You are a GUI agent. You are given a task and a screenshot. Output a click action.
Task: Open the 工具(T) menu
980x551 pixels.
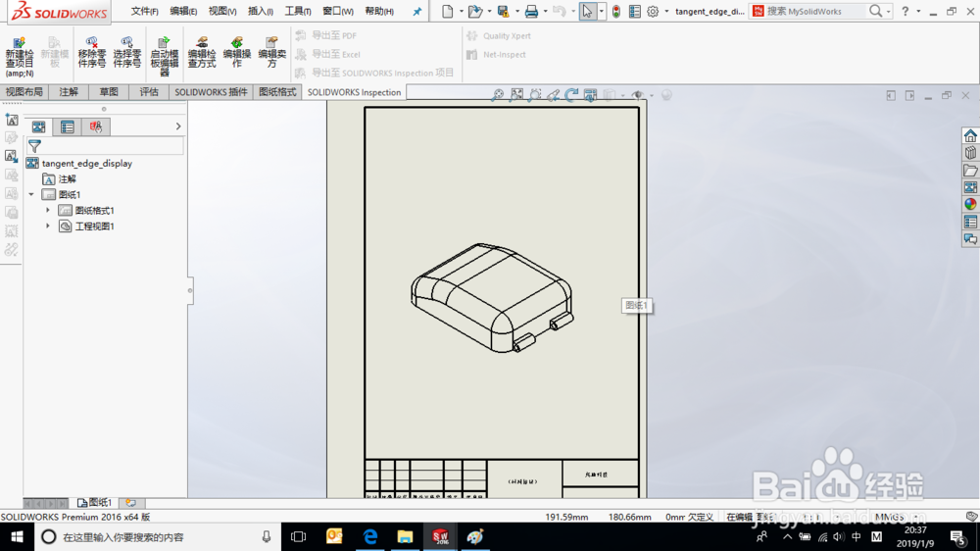298,11
